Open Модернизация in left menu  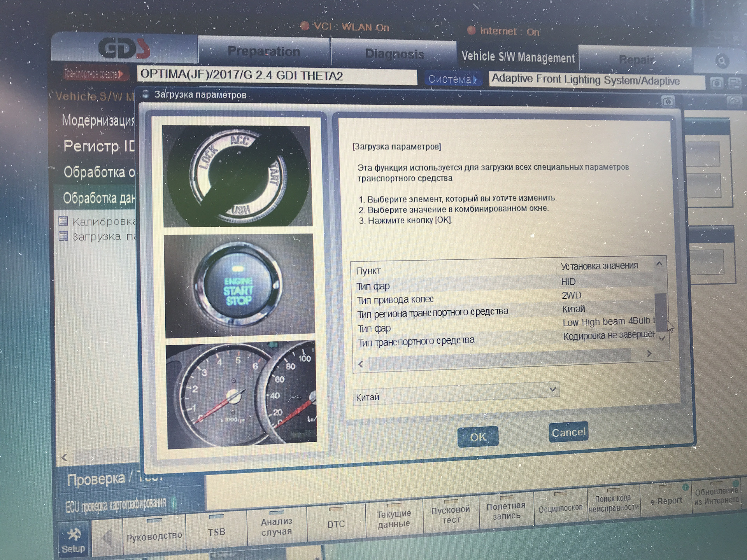98,121
